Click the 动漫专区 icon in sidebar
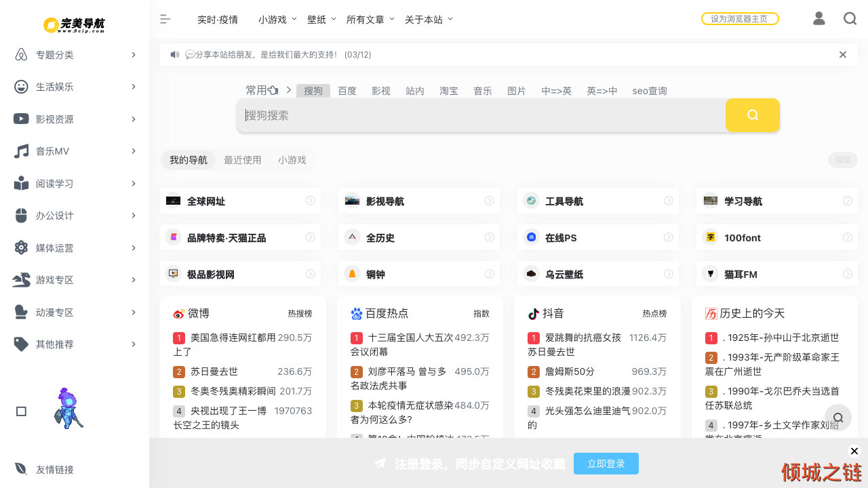This screenshot has width=868, height=488. [x=21, y=312]
